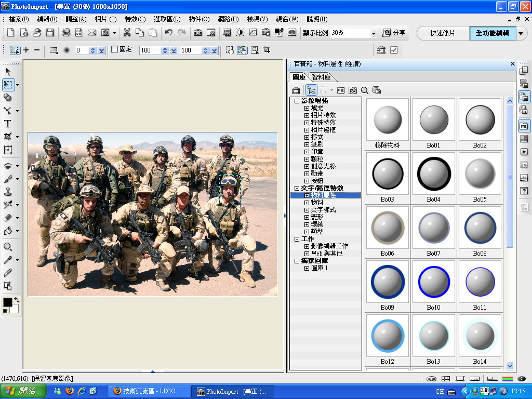Open dropdown arrow beside 全功能編輯
The height and width of the screenshot is (399, 532).
click(521, 33)
